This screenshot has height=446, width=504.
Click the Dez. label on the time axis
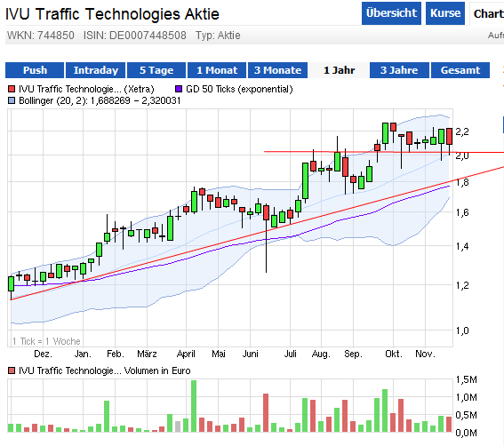click(43, 354)
